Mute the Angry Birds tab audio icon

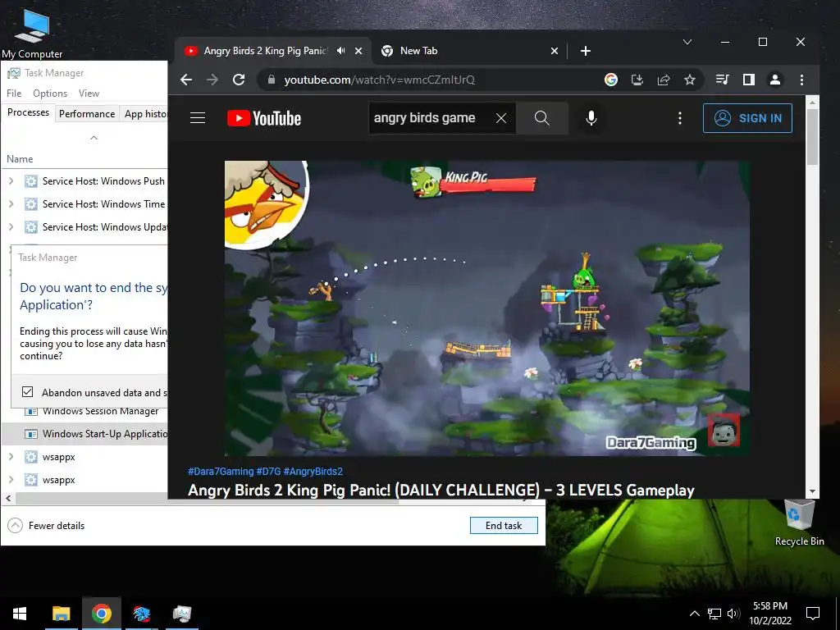coord(340,50)
